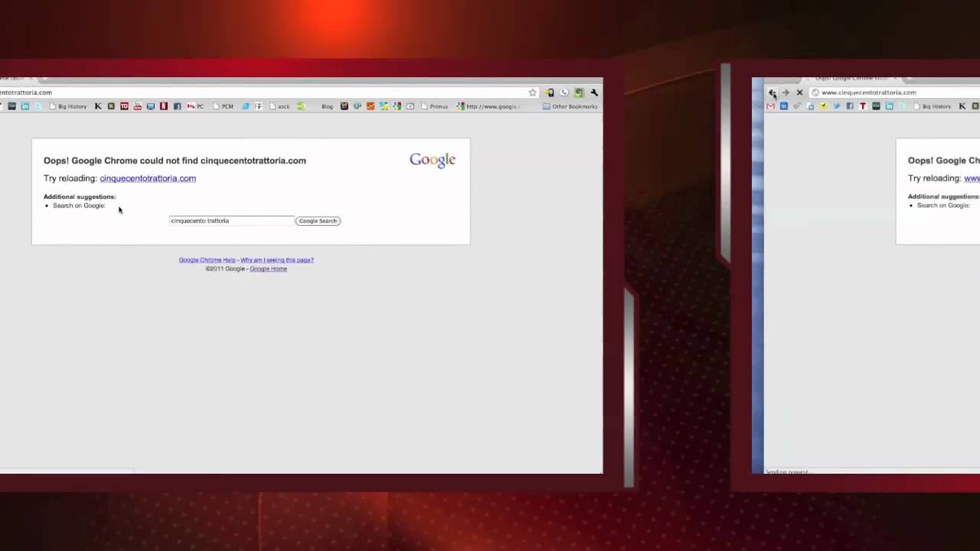The height and width of the screenshot is (551, 980).
Task: Open the http://www.google bookmark
Action: click(x=488, y=106)
